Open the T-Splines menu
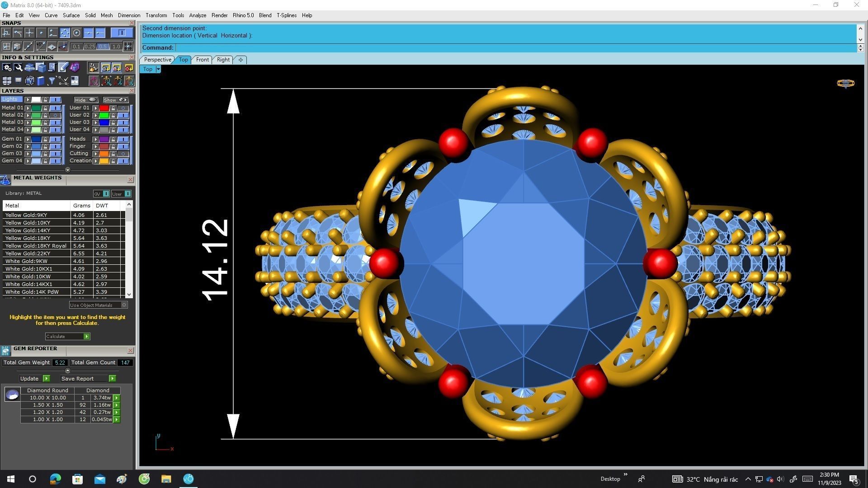 tap(286, 15)
